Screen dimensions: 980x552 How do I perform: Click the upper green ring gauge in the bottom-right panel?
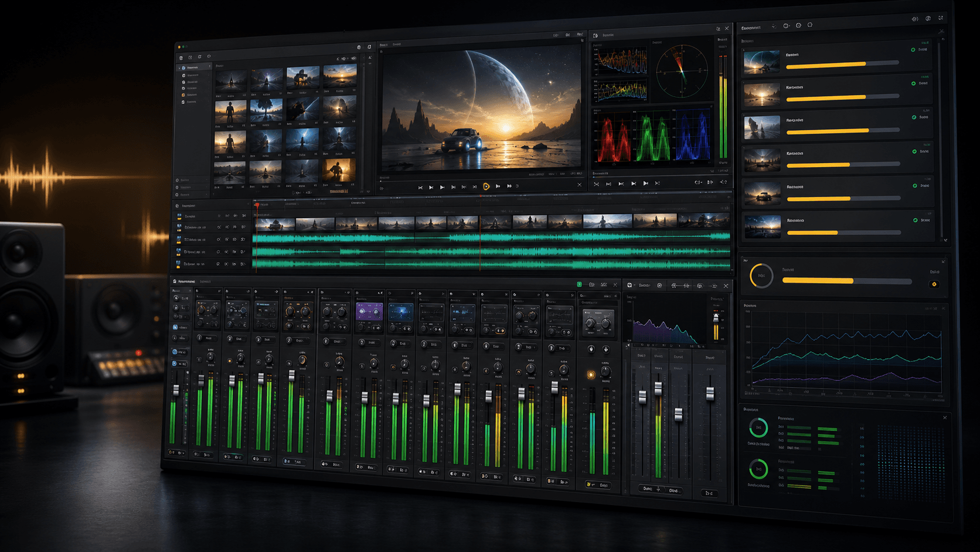[758, 428]
